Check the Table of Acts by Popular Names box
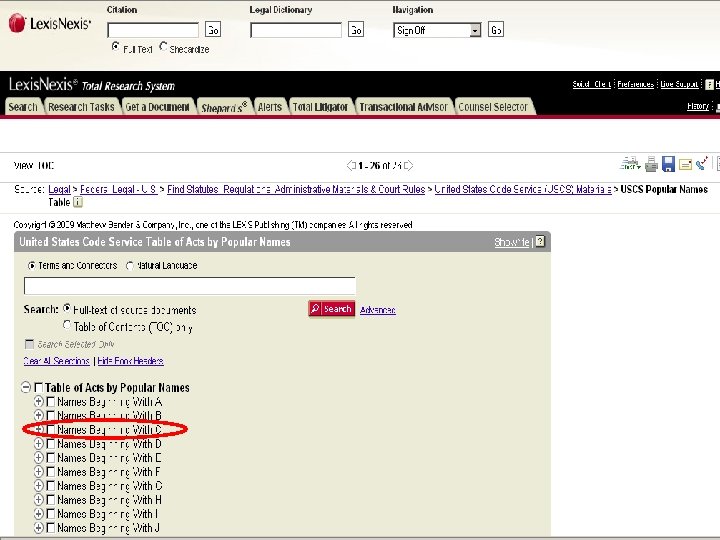Image resolution: width=720 pixels, height=540 pixels. click(39, 388)
